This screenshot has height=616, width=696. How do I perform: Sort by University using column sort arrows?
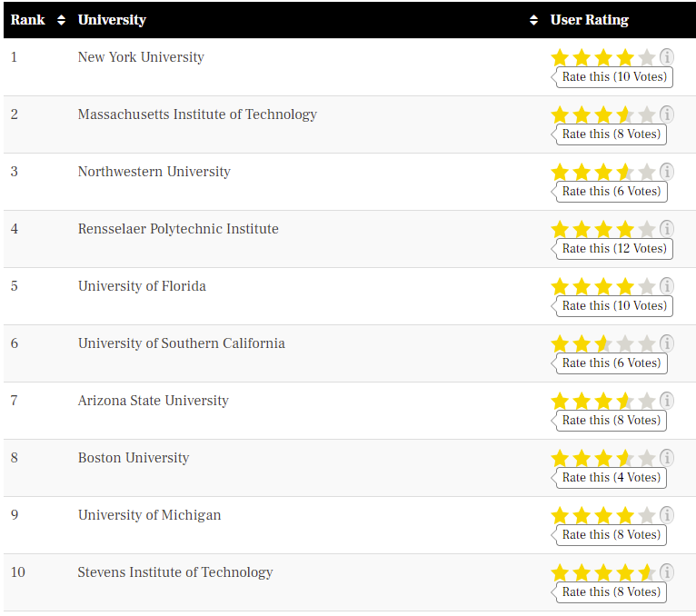click(x=533, y=20)
